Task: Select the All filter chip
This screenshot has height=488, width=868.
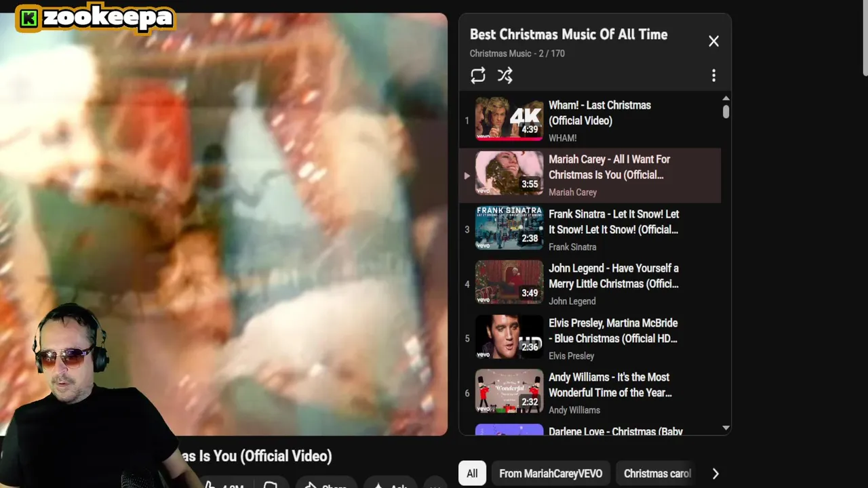Action: (x=472, y=474)
